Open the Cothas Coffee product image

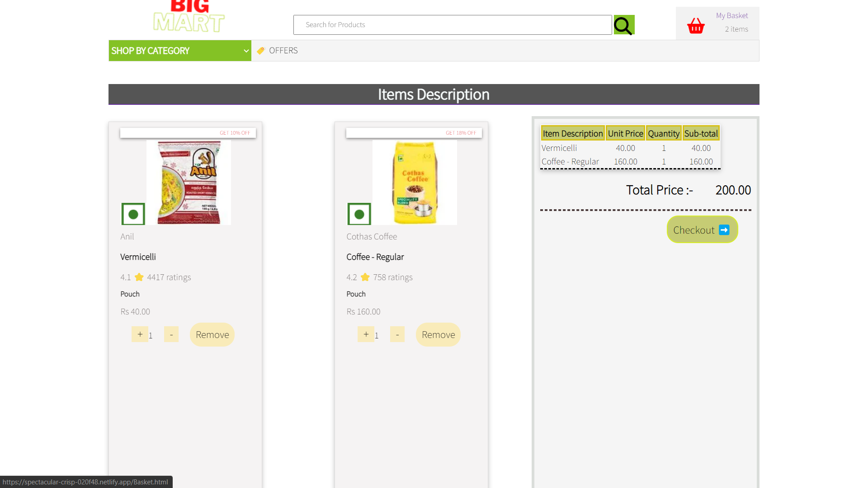coord(415,182)
